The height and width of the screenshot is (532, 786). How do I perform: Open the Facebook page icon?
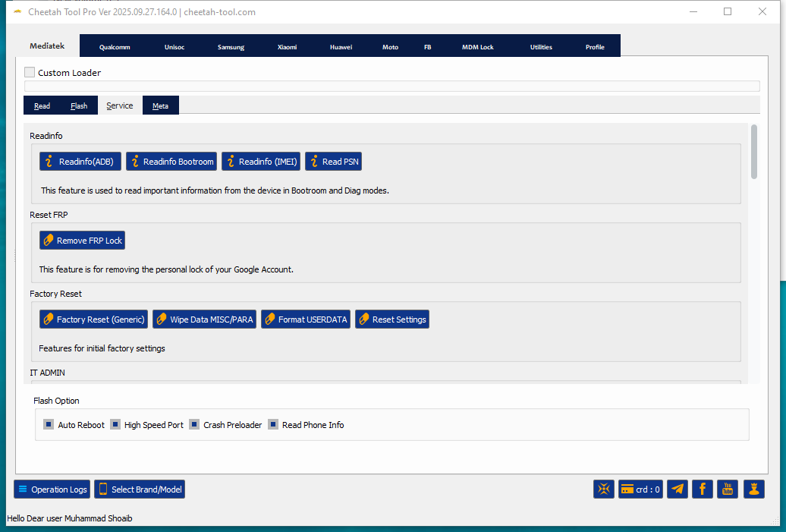pyautogui.click(x=702, y=489)
